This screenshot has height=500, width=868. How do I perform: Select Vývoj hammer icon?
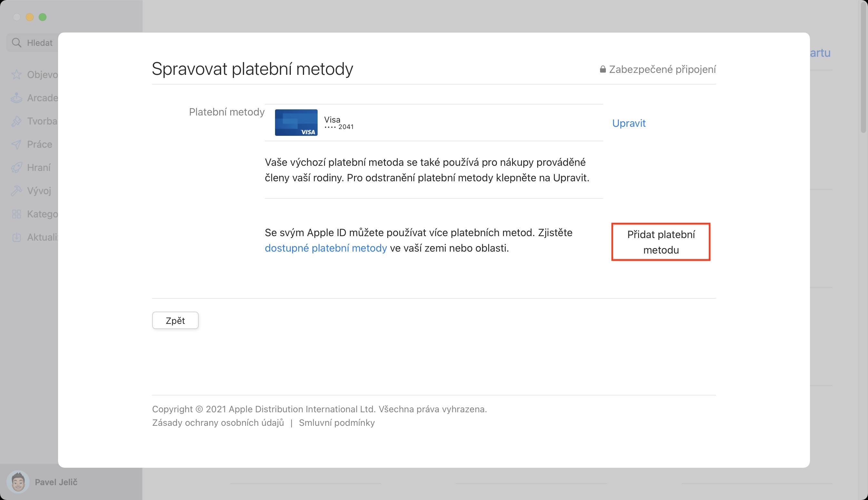click(16, 191)
